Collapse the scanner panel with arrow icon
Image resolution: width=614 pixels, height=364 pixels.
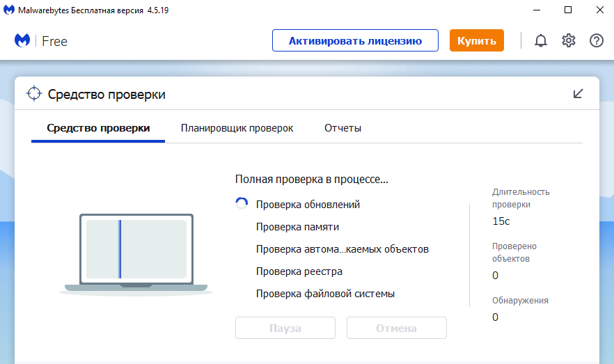pyautogui.click(x=578, y=93)
